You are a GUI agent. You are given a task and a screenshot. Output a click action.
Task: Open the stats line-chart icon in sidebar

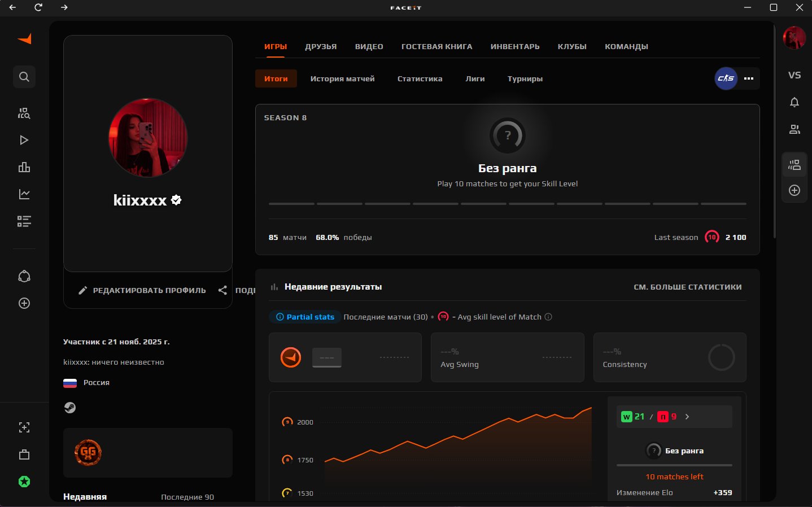pyautogui.click(x=24, y=194)
